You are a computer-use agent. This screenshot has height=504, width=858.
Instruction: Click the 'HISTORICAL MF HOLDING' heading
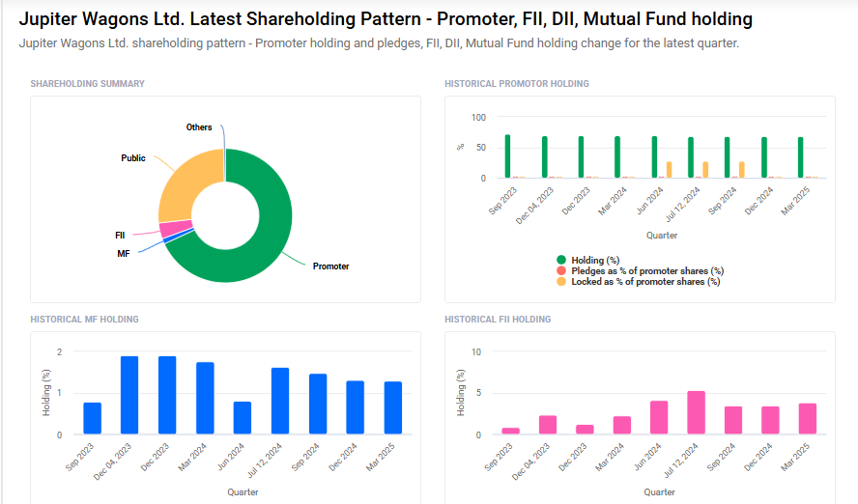(84, 320)
